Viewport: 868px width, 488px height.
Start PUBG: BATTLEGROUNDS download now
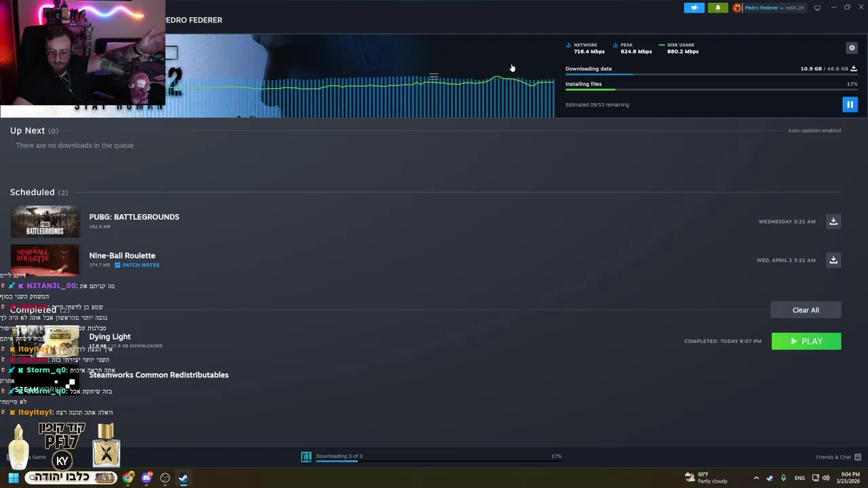833,222
